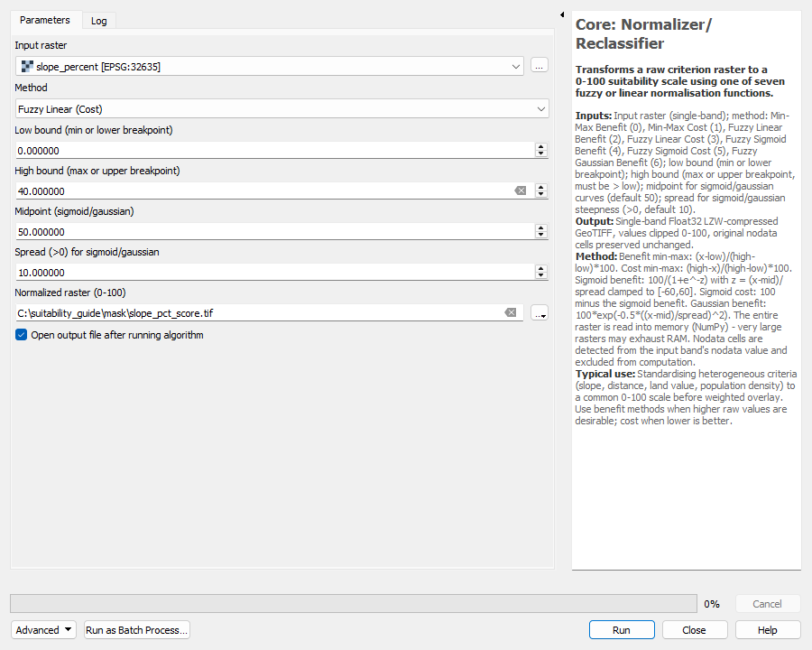This screenshot has width=812, height=650.
Task: Click the Spread value field
Action: pos(274,272)
